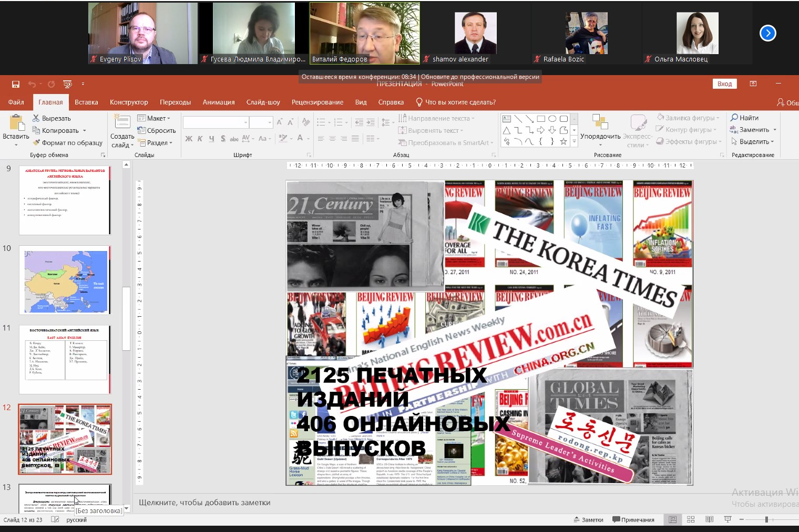Paste clipboard with Вставить icon
Image resolution: width=799 pixels, height=532 pixels.
(x=16, y=123)
